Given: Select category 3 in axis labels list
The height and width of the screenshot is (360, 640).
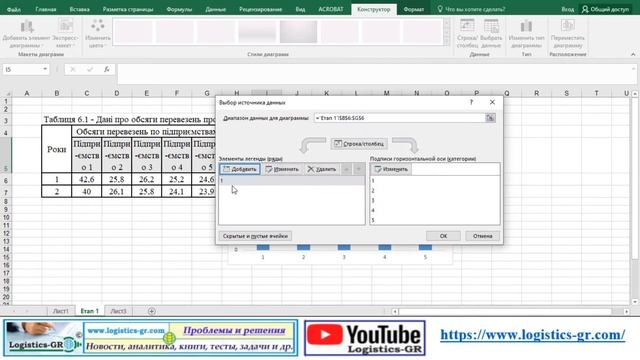Looking at the screenshot, I should point(435,200).
